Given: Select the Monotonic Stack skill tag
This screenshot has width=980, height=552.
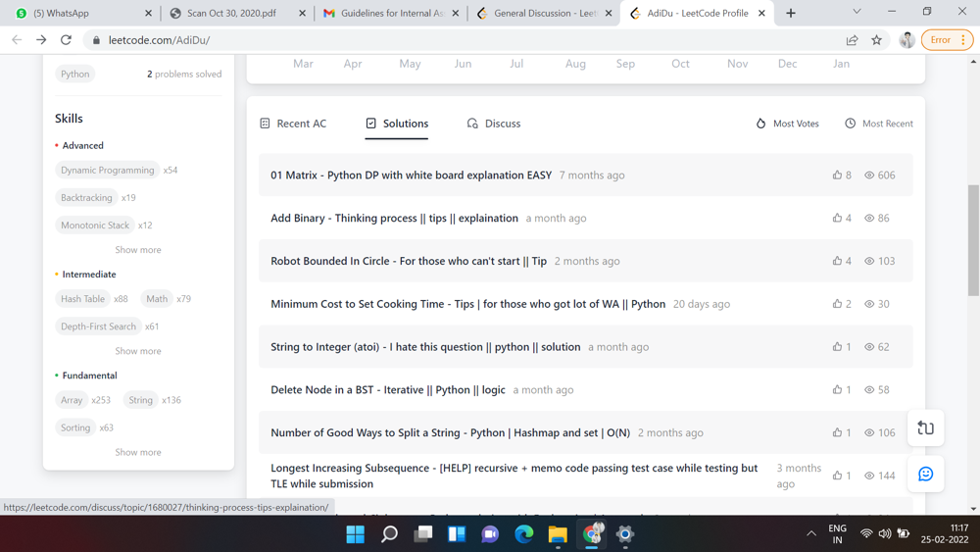Looking at the screenshot, I should (95, 226).
